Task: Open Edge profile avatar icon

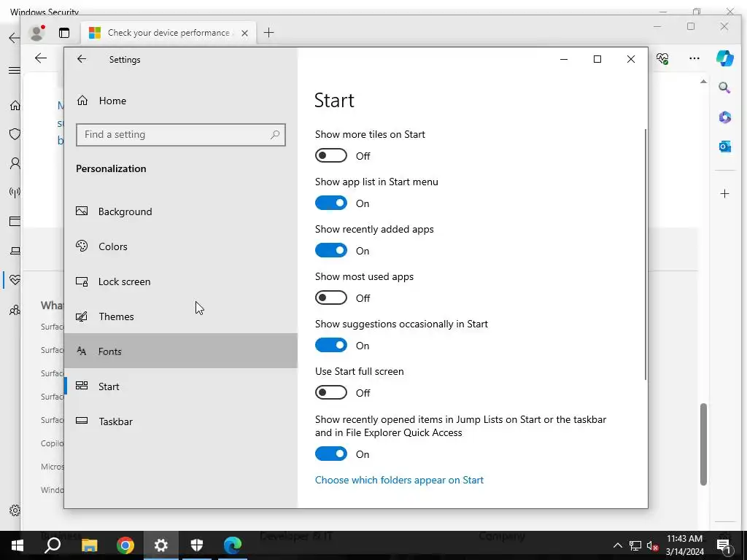Action: (x=36, y=32)
